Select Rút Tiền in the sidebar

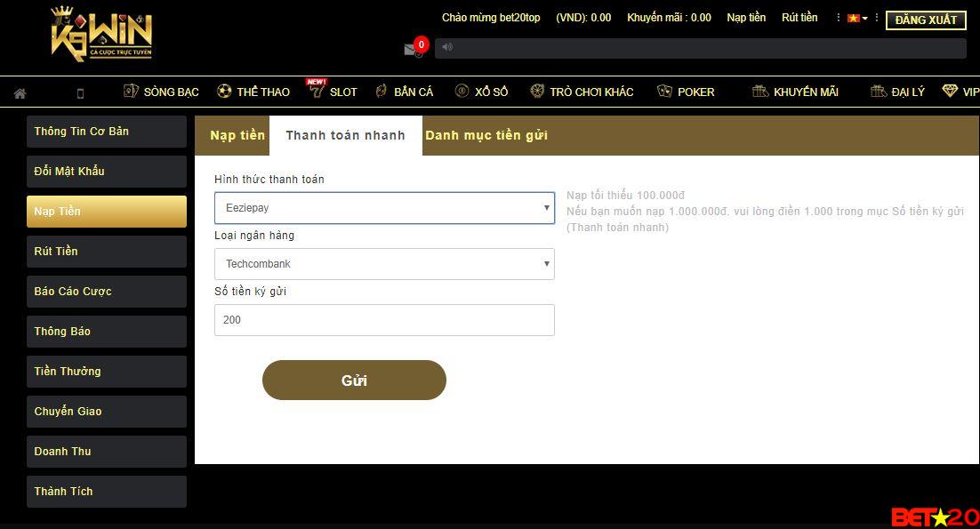coord(107,251)
